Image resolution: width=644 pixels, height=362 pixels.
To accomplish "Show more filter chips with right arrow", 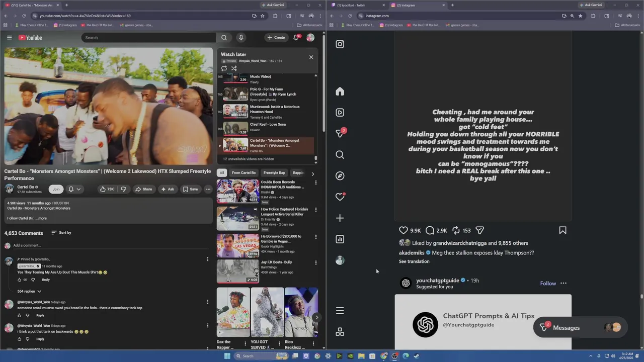I will click(312, 173).
